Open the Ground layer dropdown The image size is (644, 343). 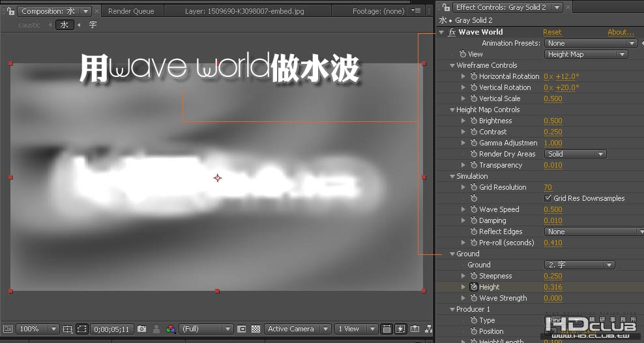point(579,265)
